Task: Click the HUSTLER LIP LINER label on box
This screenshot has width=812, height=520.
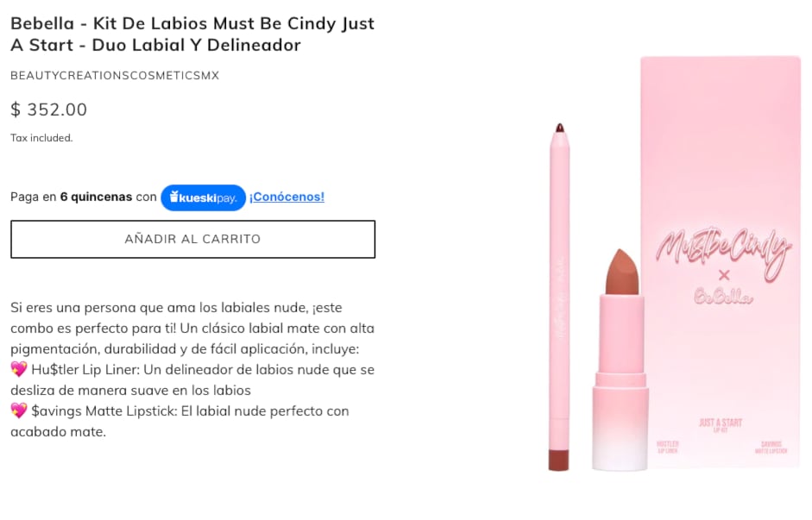Action: (668, 446)
